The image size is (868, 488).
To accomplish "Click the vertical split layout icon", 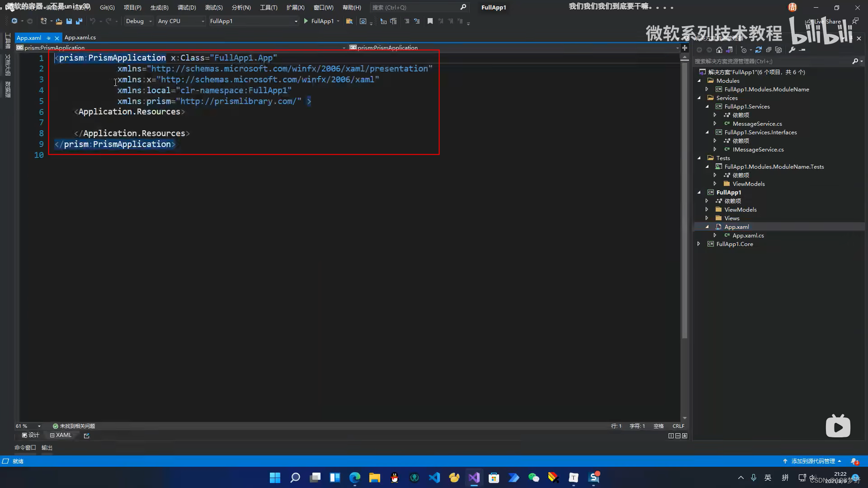I will pyautogui.click(x=671, y=436).
